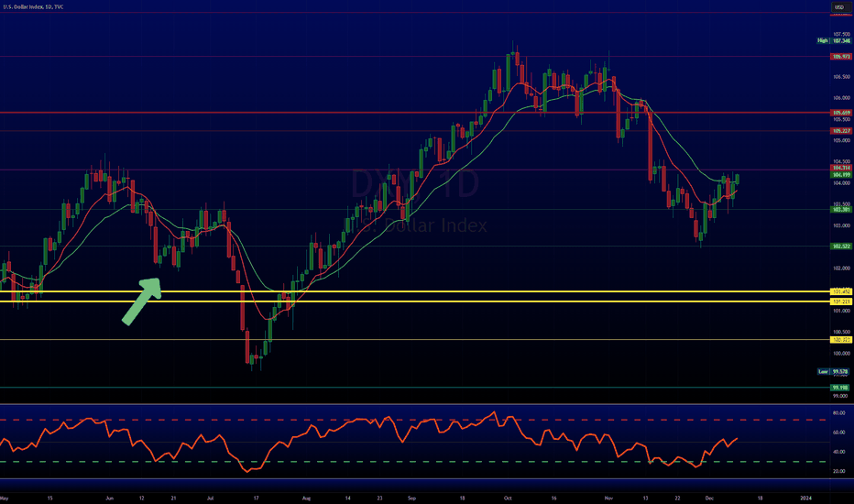The width and height of the screenshot is (854, 504).
Task: Select the thin yellow line at 100.322
Action: click(x=414, y=339)
